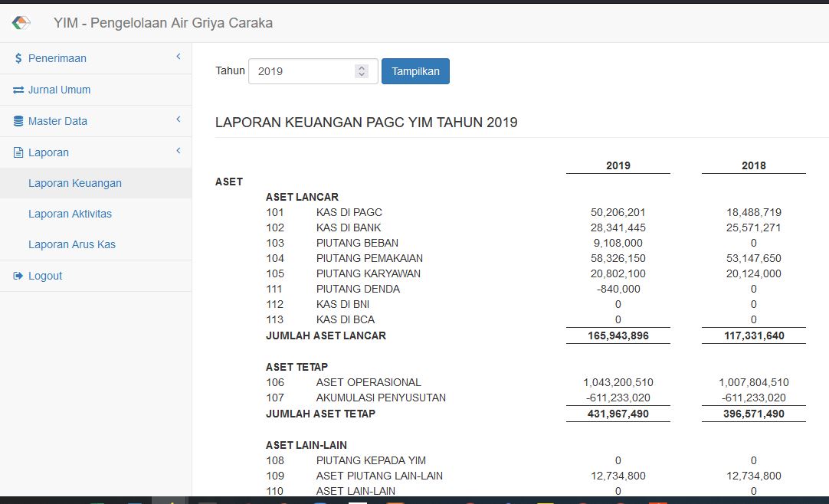
Task: Open Laporan Keuangan in the sidebar
Action: point(75,183)
